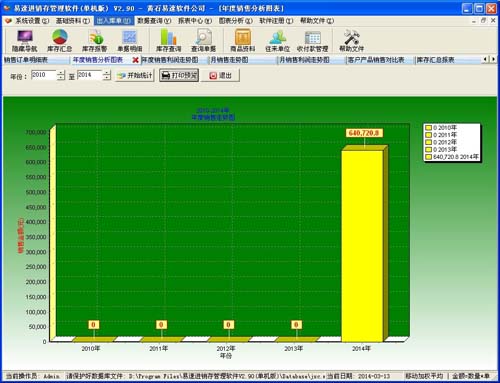The height and width of the screenshot is (383, 500).
Task: Switch to the 年度销售分析图表 tab
Action: (98, 60)
